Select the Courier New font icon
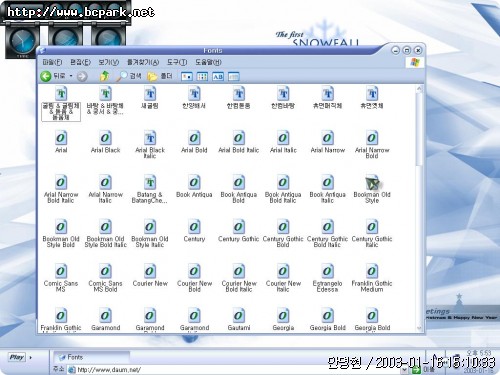 [x=150, y=271]
